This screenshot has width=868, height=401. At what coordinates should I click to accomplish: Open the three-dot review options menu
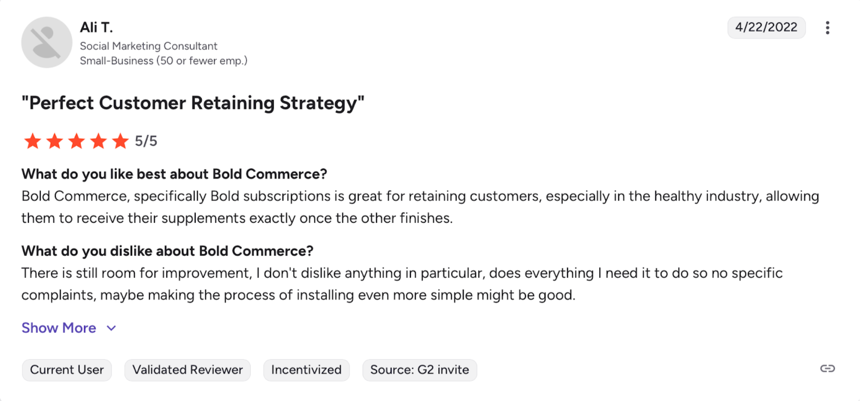coord(828,28)
